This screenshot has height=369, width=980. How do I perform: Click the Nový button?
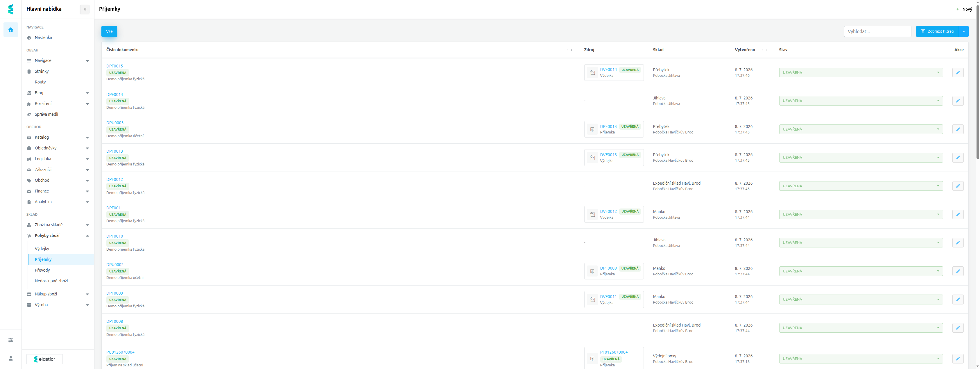(x=964, y=9)
